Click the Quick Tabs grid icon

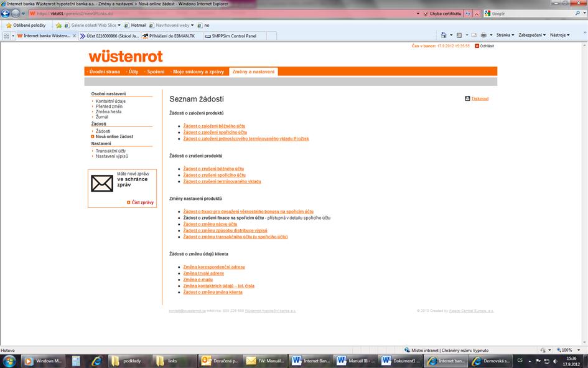6,36
